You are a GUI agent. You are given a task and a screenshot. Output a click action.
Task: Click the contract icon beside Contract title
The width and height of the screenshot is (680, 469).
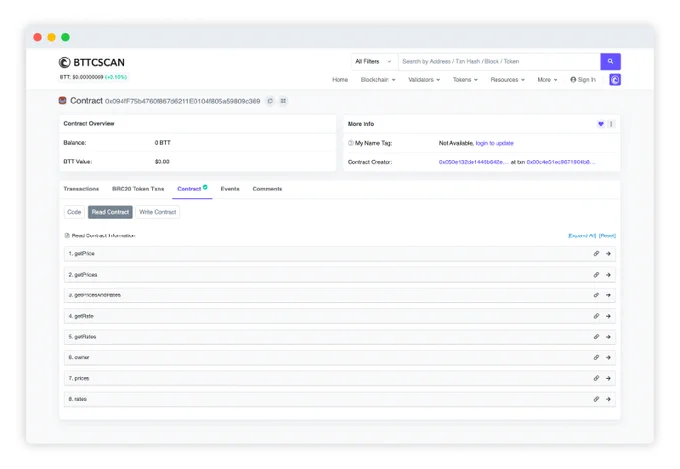click(x=62, y=101)
